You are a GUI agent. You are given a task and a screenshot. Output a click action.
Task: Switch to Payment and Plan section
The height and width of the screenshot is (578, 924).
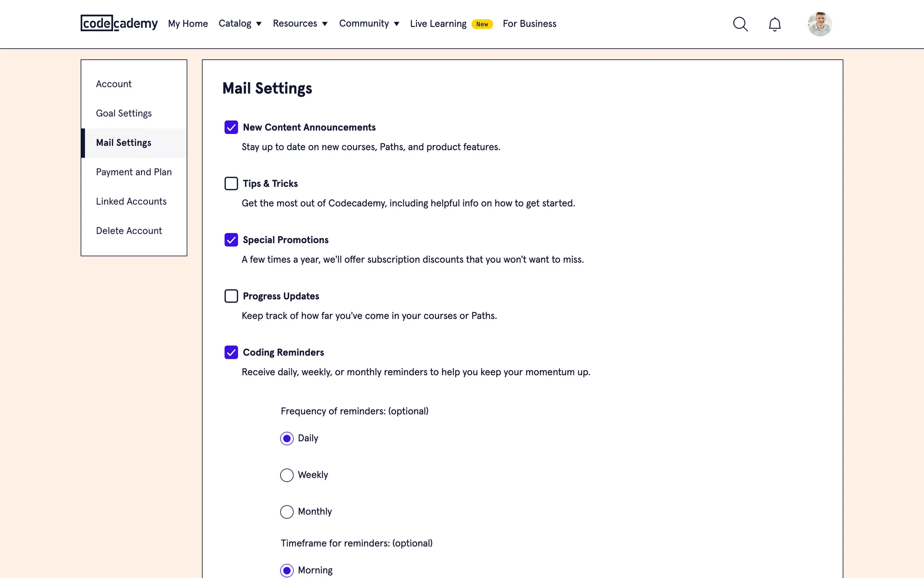click(134, 172)
